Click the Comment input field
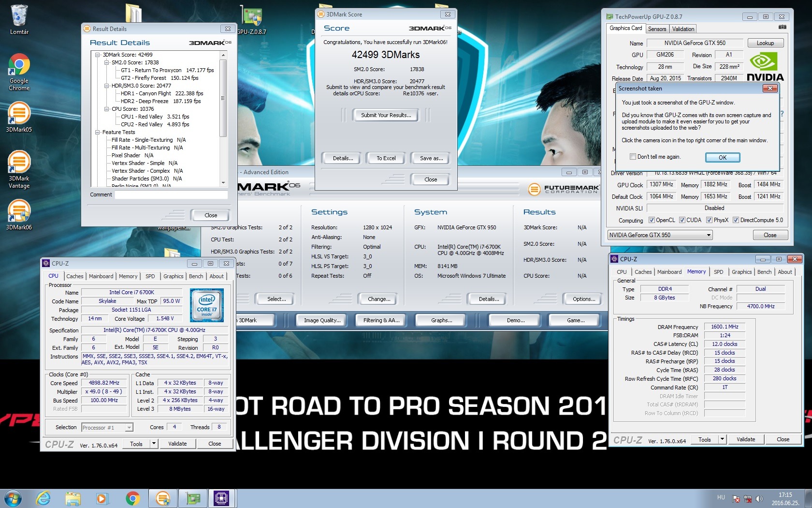The height and width of the screenshot is (508, 812). click(x=171, y=194)
